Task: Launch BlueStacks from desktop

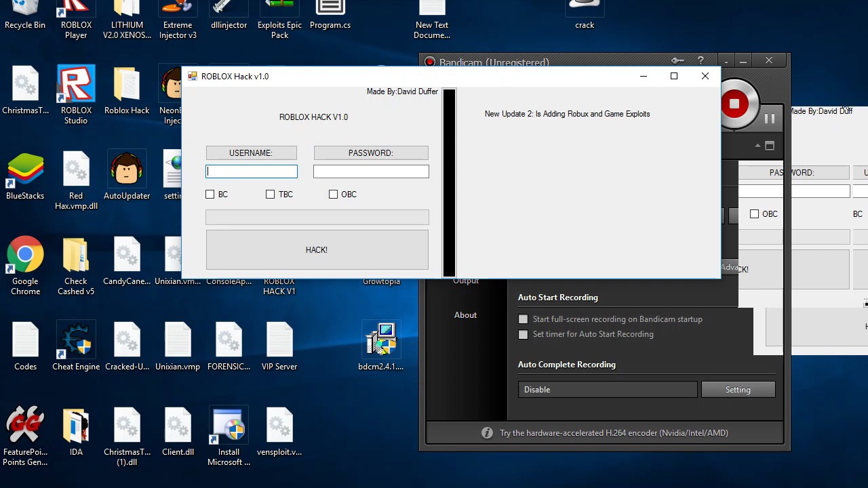Action: tap(25, 176)
